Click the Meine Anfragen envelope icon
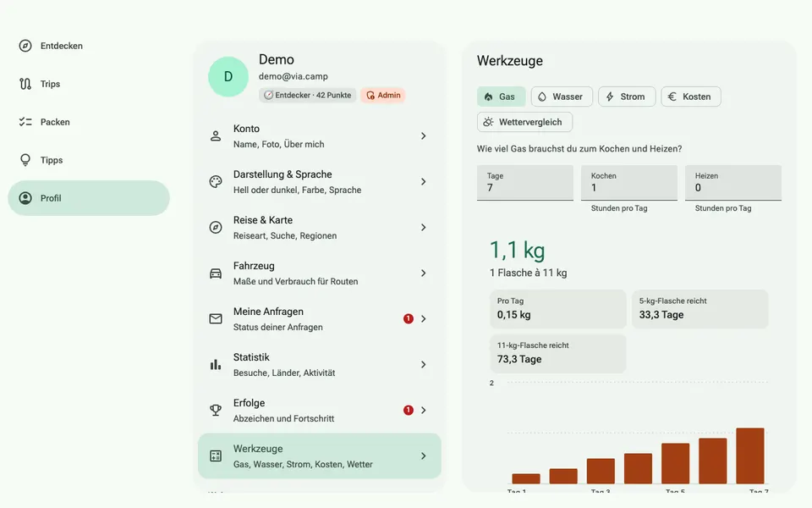 [x=216, y=319]
